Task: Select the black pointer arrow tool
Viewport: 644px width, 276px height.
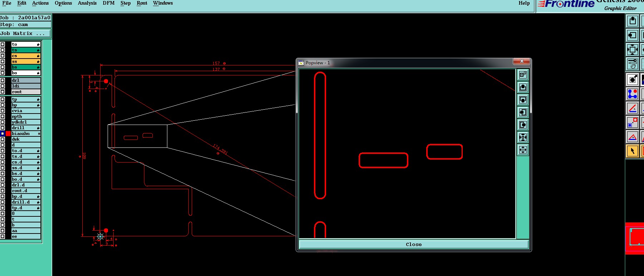Action: tap(632, 151)
